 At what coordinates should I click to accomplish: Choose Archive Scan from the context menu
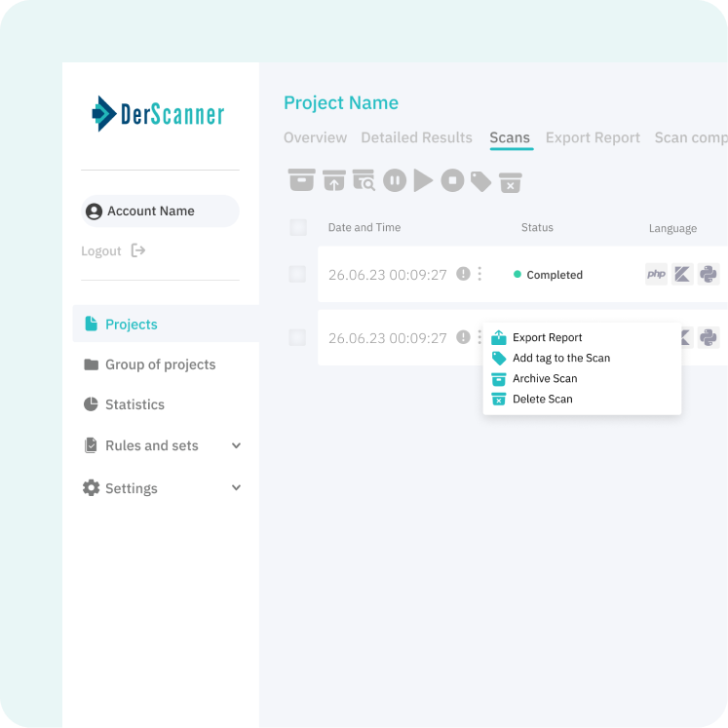pyautogui.click(x=545, y=378)
